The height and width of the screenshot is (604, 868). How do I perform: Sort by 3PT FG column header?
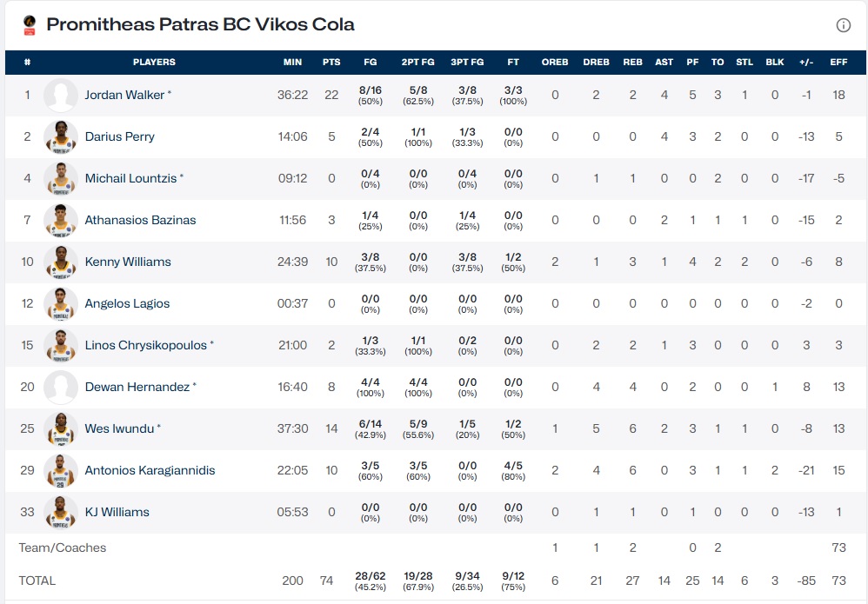coord(467,63)
